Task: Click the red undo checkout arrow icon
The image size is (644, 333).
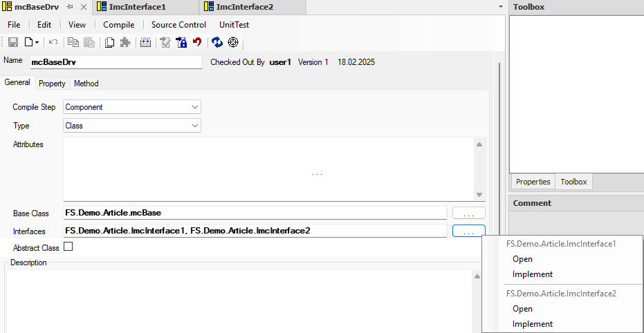Action: (197, 42)
